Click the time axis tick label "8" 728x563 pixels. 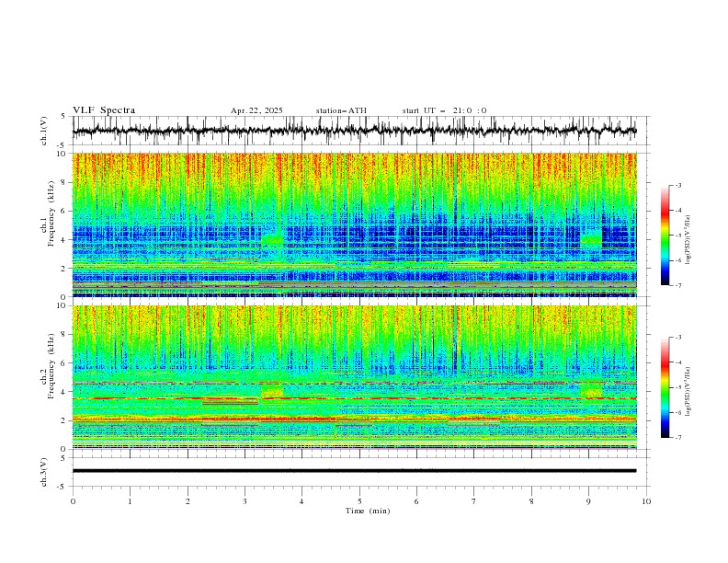(531, 501)
